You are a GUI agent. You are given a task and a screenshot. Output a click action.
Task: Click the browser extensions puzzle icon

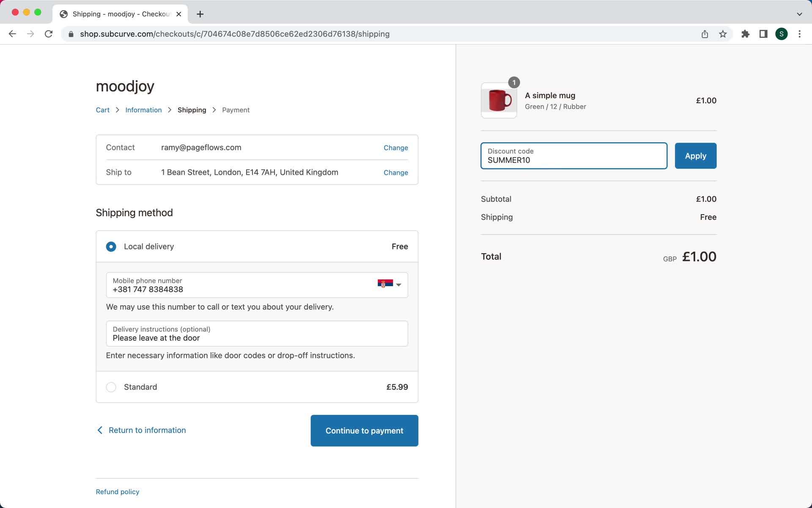745,33
